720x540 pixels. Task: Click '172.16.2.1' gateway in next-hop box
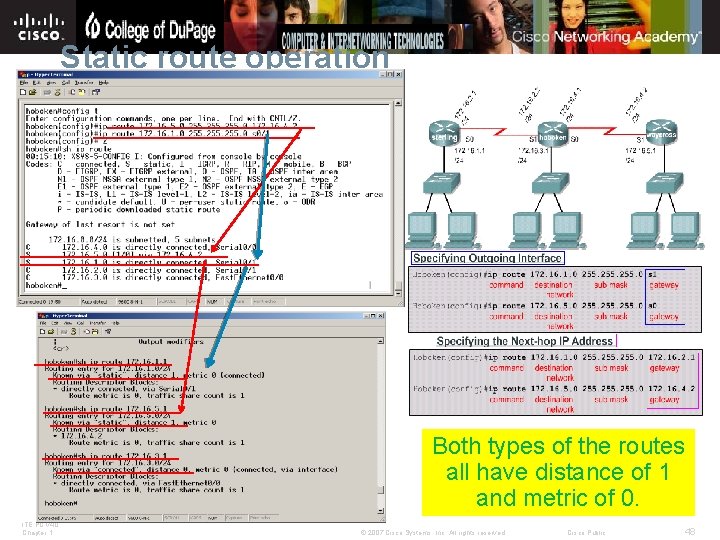point(671,357)
